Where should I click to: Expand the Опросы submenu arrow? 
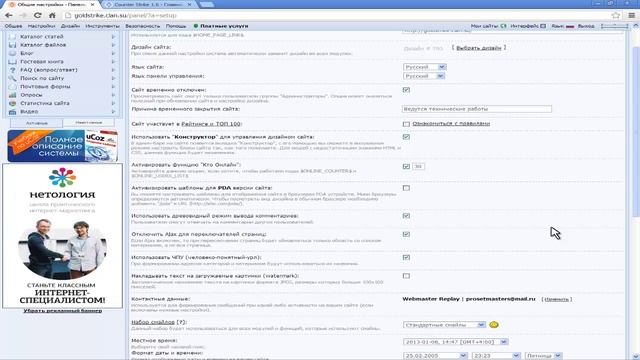pyautogui.click(x=113, y=95)
